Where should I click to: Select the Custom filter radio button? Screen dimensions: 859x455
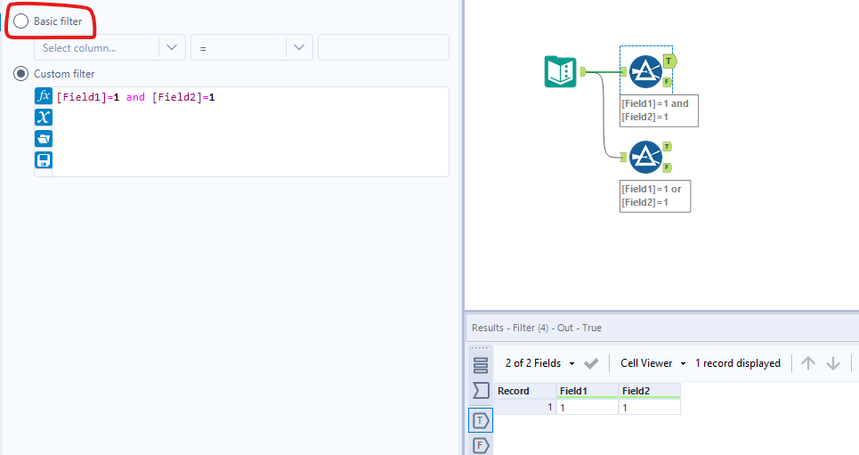tap(21, 74)
